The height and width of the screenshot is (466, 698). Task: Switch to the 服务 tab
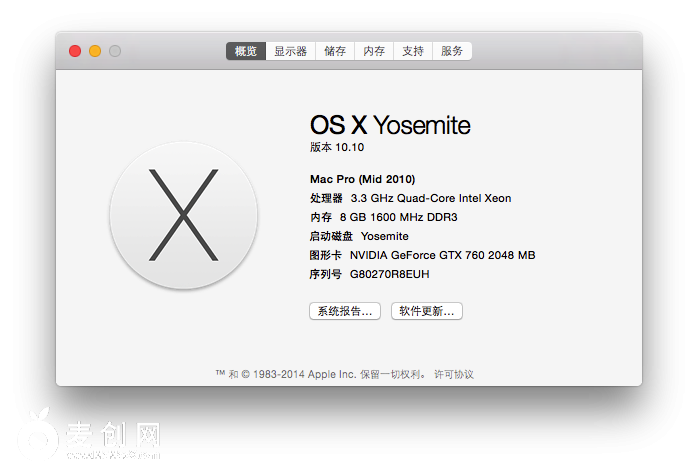tap(452, 51)
